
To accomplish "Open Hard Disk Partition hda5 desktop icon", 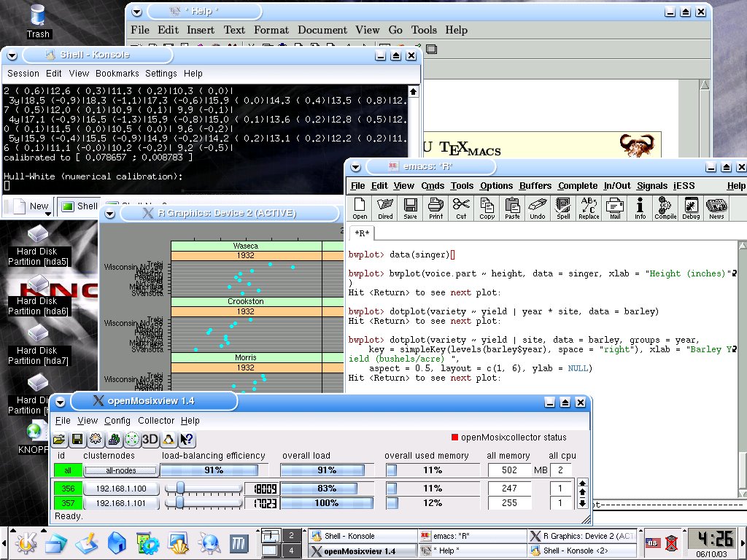I will coord(38,246).
